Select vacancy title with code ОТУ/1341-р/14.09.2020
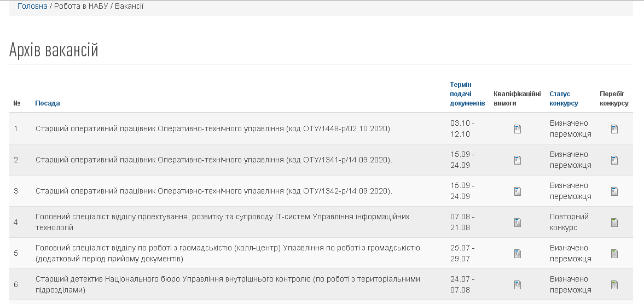 click(214, 160)
